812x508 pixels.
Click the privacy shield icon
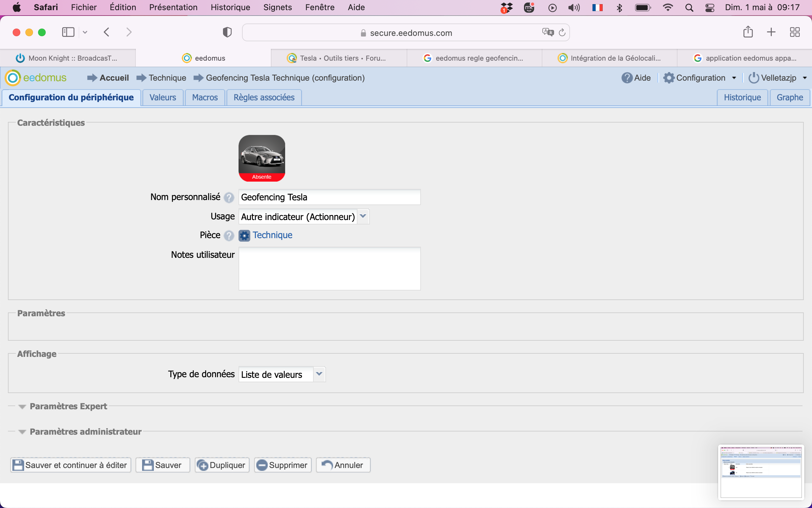227,32
